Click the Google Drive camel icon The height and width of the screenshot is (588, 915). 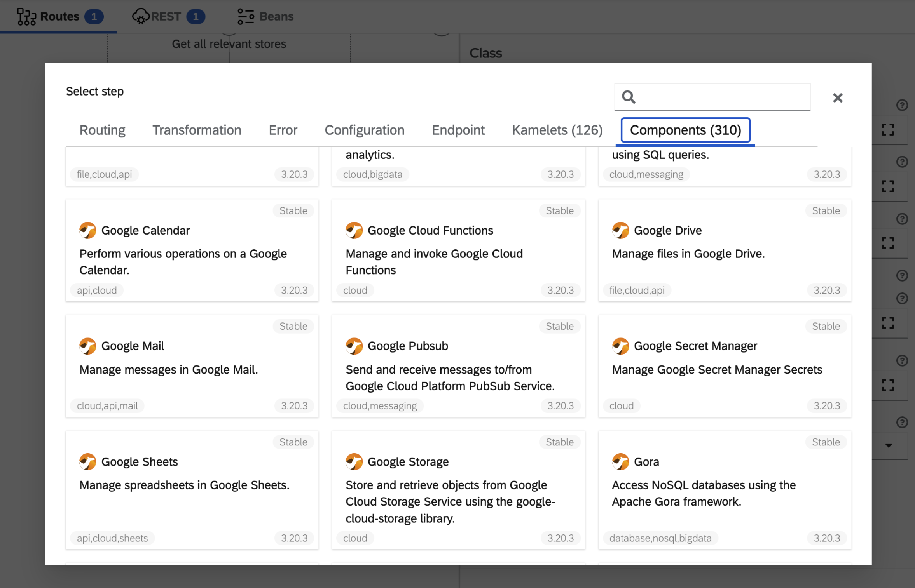coord(620,230)
